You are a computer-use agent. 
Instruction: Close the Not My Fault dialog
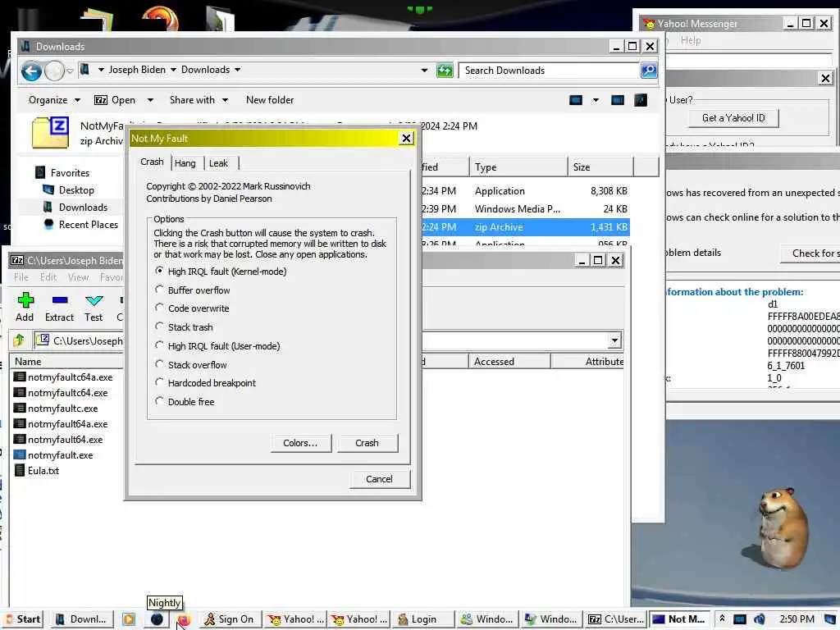click(407, 138)
